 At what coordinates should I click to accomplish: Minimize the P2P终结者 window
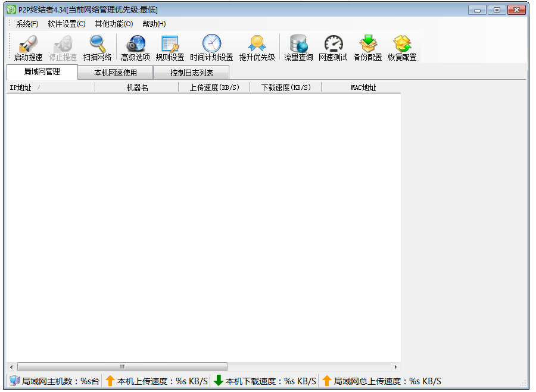(477, 10)
